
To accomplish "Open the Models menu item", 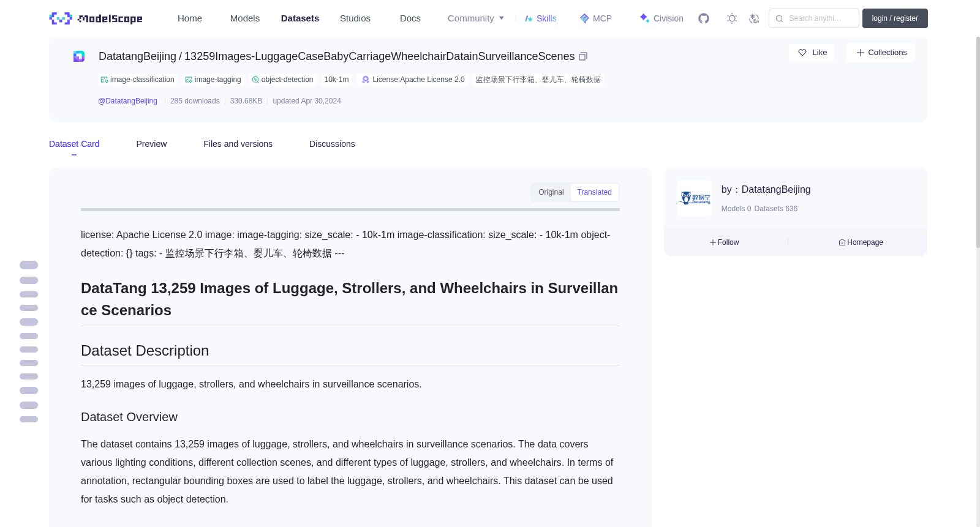I will tap(245, 18).
